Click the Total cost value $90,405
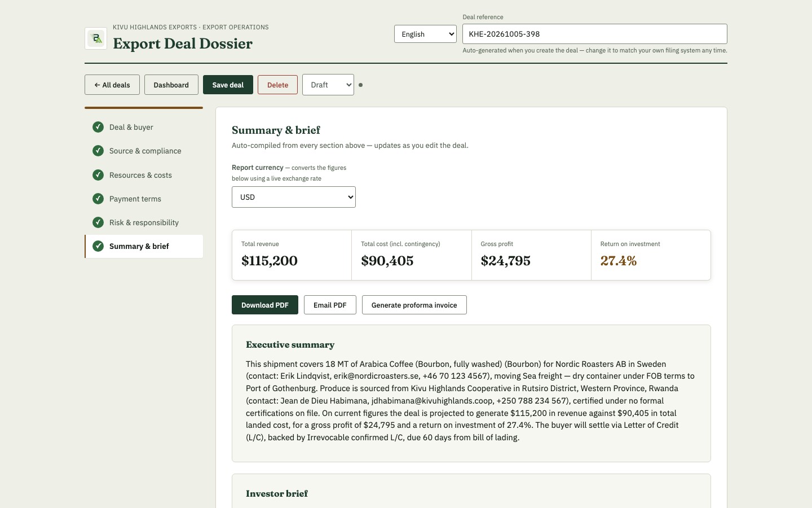This screenshot has height=508, width=812. click(x=387, y=261)
